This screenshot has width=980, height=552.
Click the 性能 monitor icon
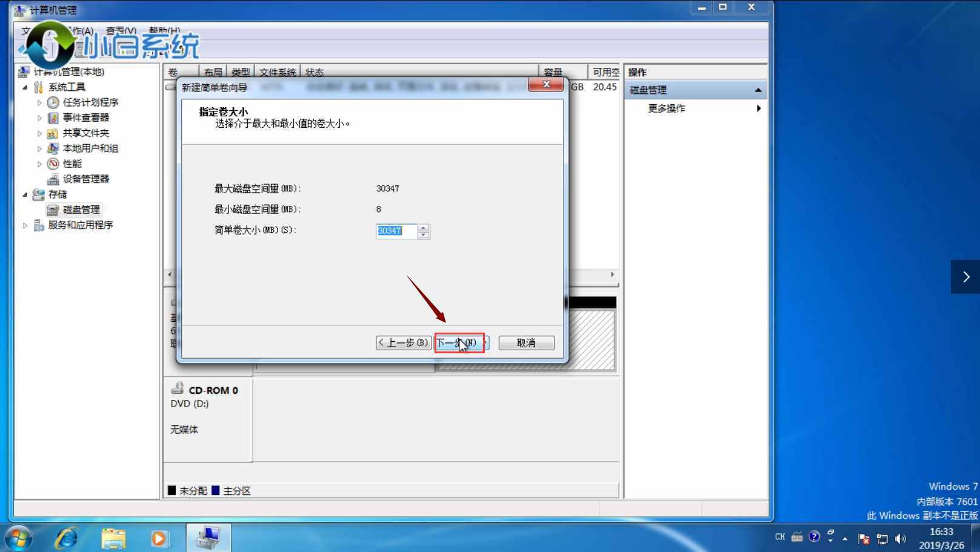pyautogui.click(x=53, y=164)
